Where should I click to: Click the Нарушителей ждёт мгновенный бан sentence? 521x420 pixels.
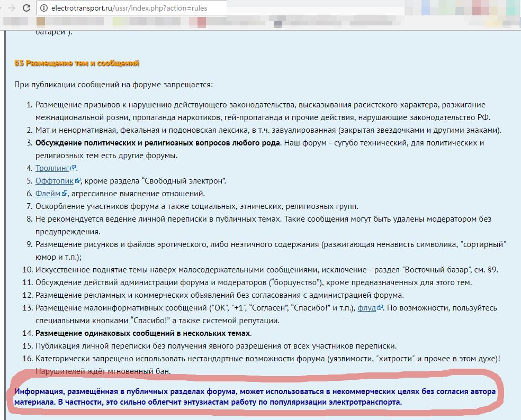click(103, 371)
